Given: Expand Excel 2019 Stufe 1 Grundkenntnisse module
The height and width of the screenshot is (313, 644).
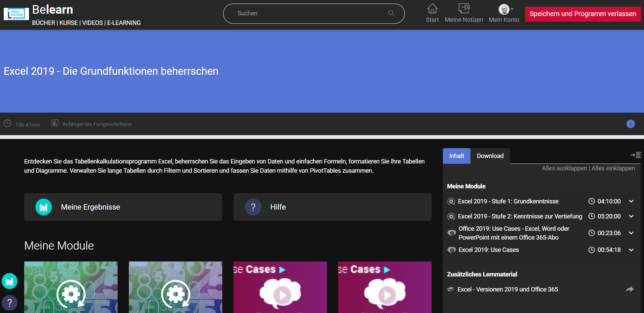Looking at the screenshot, I should [631, 201].
